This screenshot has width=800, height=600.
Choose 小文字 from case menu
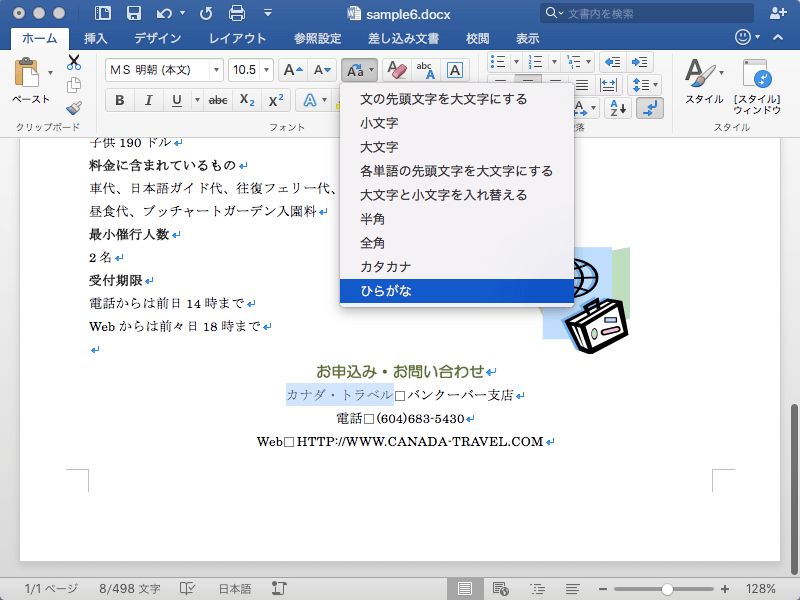[457, 123]
